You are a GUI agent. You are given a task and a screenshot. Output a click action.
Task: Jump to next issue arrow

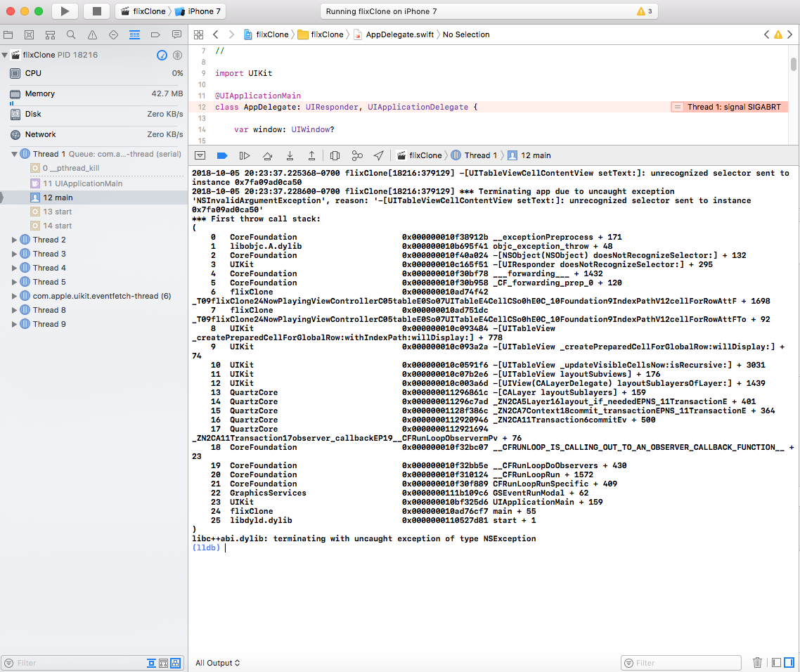click(789, 34)
